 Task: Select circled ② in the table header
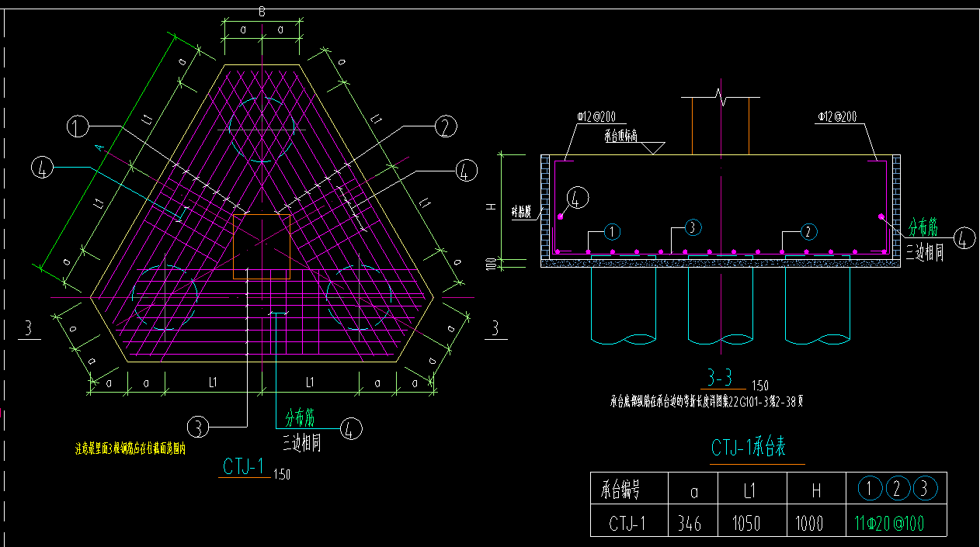point(897,488)
